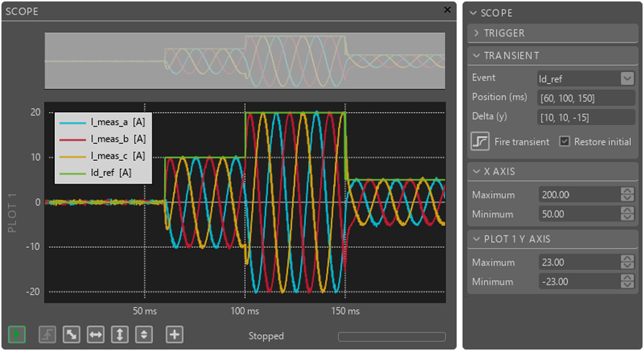Edit the Delta (y) field [10, 10, -15]
Screen dimensions: 644x351
click(x=586, y=117)
